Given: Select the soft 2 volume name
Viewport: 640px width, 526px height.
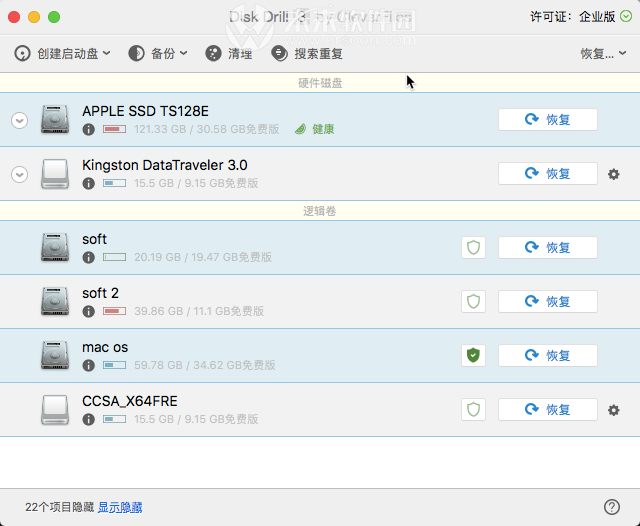Looking at the screenshot, I should click(100, 293).
